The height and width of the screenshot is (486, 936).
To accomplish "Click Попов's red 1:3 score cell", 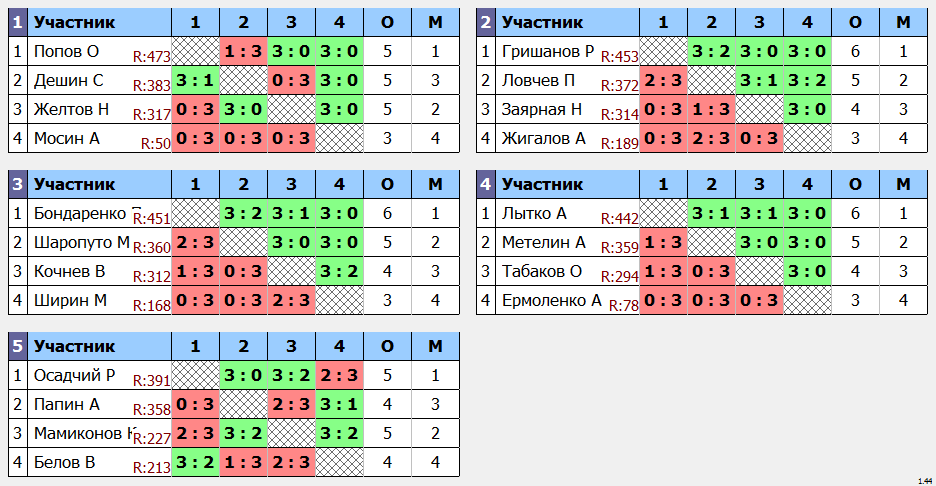I will click(244, 51).
